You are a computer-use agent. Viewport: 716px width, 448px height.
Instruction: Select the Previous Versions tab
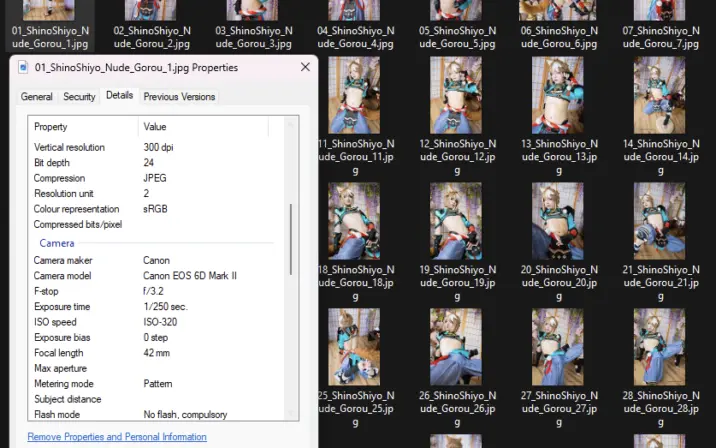[179, 97]
